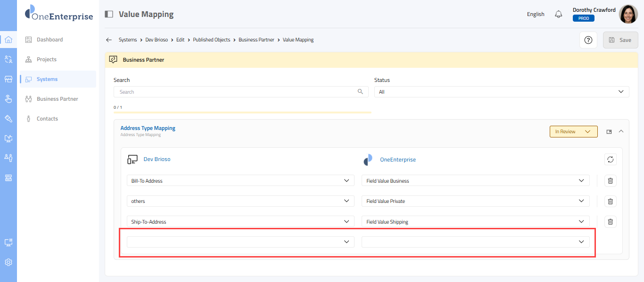Delete the Ship-To-Address mapping row
The width and height of the screenshot is (644, 282).
tap(610, 222)
